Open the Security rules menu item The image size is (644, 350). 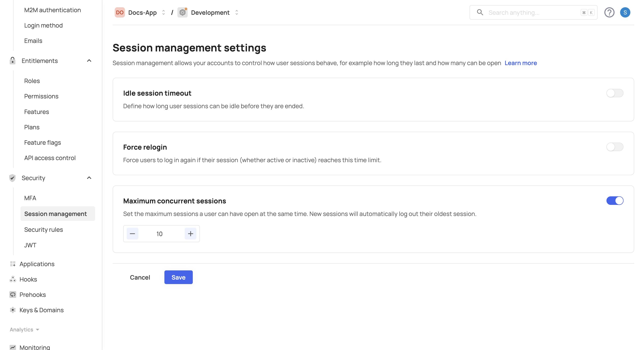click(44, 229)
